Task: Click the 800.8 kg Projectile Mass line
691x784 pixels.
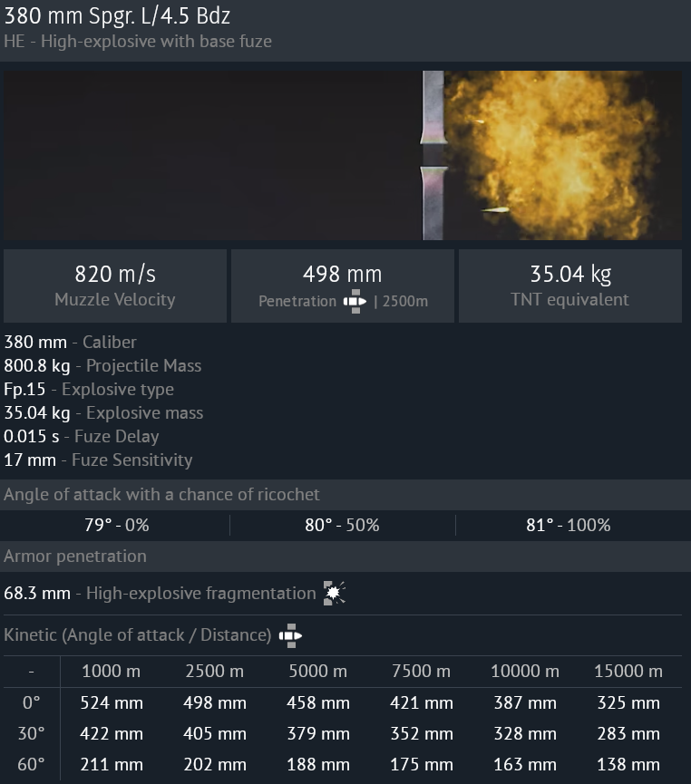Action: click(x=102, y=366)
